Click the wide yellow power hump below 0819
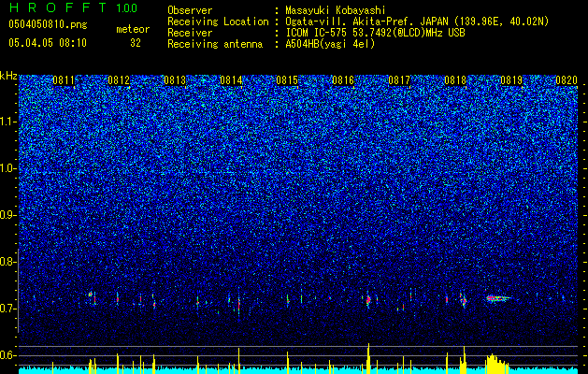Image resolution: width=588 pixels, height=374 pixels. 497,362
